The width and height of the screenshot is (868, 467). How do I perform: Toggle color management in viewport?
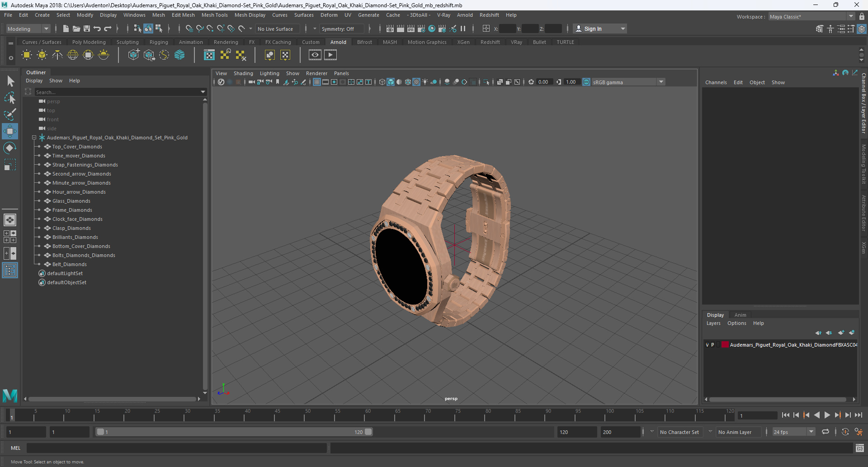tap(586, 82)
